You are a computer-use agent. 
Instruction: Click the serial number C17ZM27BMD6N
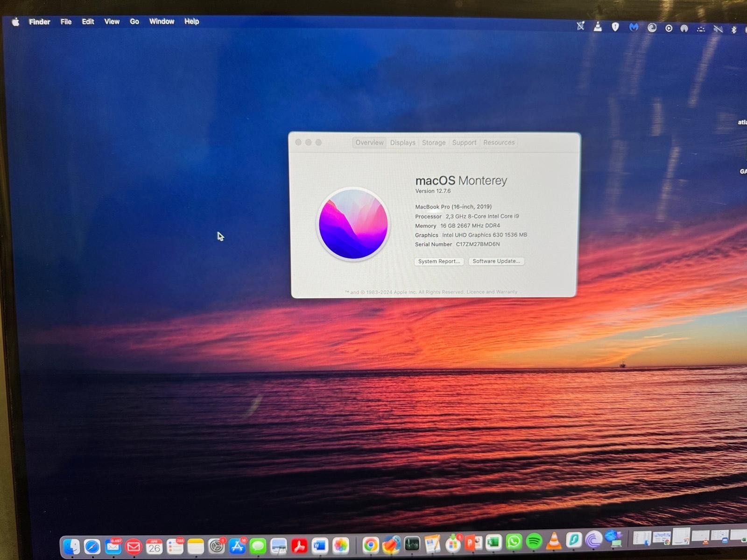pyautogui.click(x=478, y=244)
